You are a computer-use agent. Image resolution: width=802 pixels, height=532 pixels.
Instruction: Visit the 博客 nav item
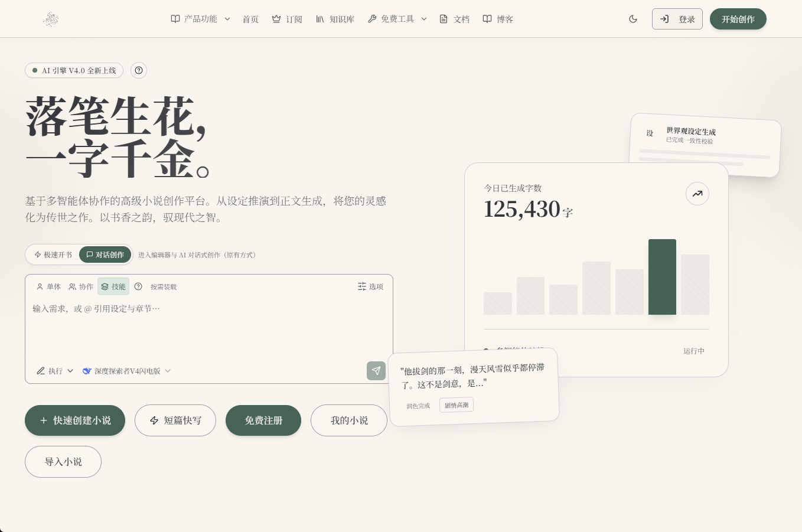click(x=498, y=19)
